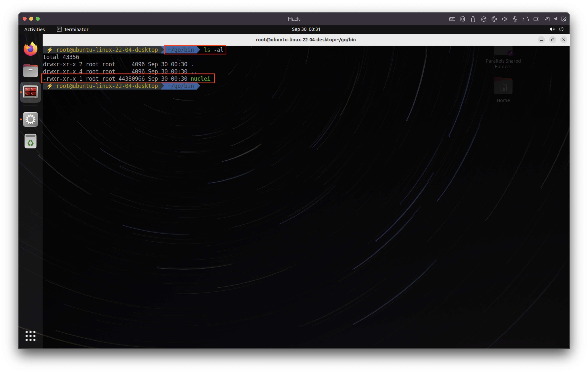Click the Terminator icon in the dock

pos(31,92)
